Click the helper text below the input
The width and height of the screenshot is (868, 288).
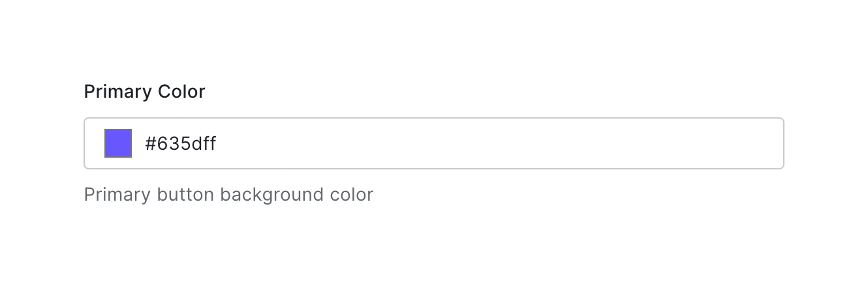[x=228, y=195]
